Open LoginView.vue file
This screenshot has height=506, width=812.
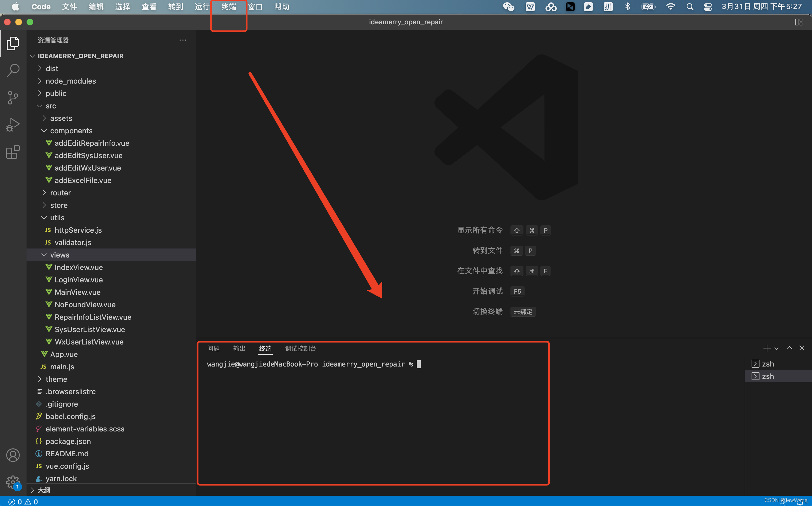pyautogui.click(x=111, y=280)
